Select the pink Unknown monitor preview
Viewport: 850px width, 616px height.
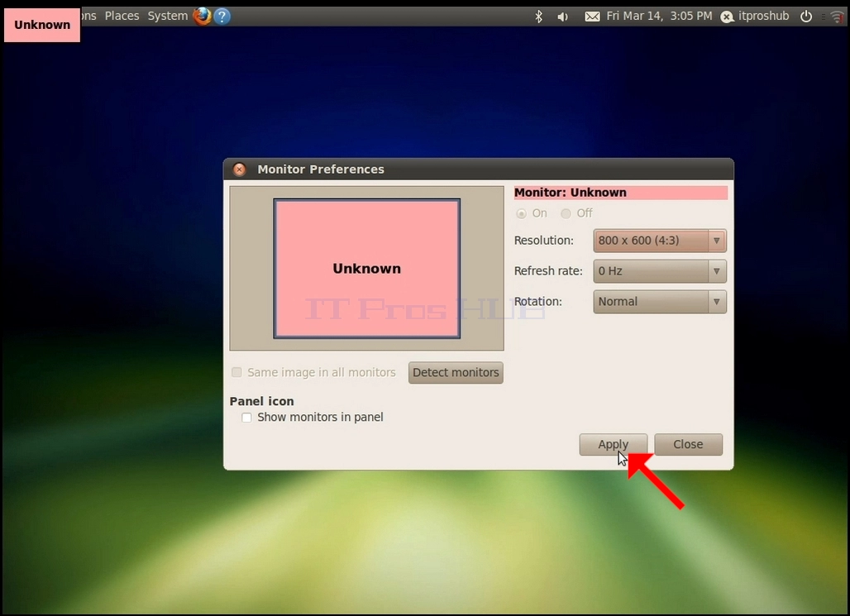point(367,269)
